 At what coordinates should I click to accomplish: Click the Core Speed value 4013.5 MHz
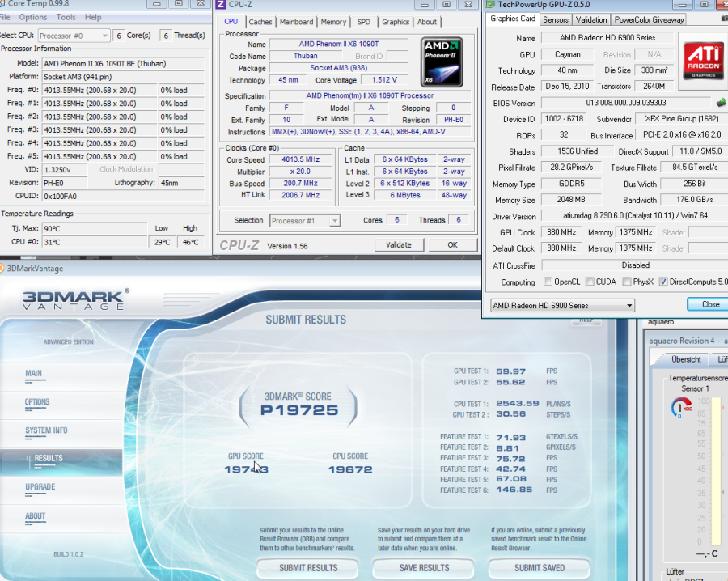(300, 159)
